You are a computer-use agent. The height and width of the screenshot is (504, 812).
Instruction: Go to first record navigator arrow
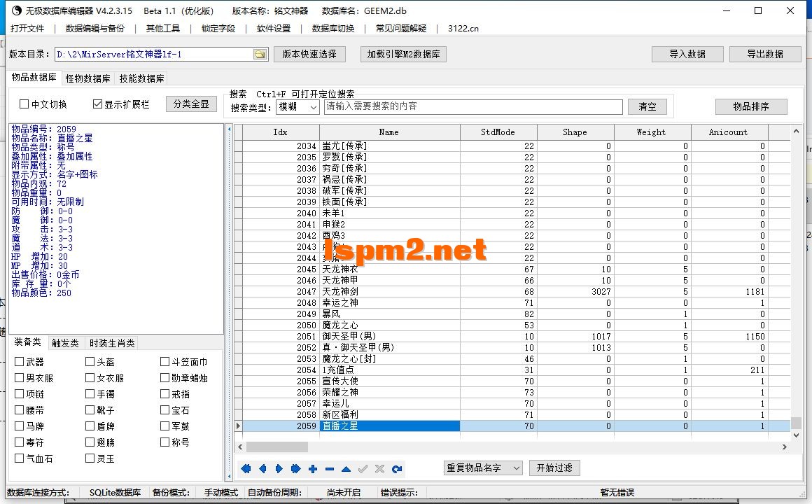pyautogui.click(x=246, y=469)
